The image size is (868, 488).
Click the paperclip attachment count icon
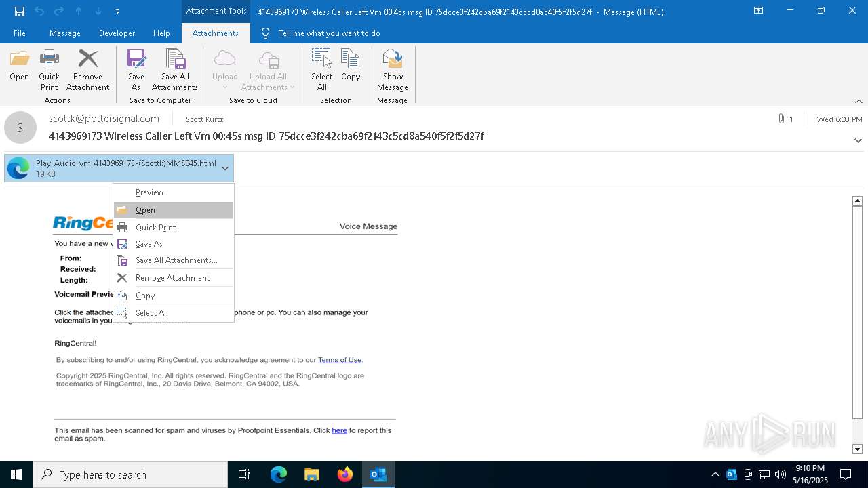pos(781,119)
